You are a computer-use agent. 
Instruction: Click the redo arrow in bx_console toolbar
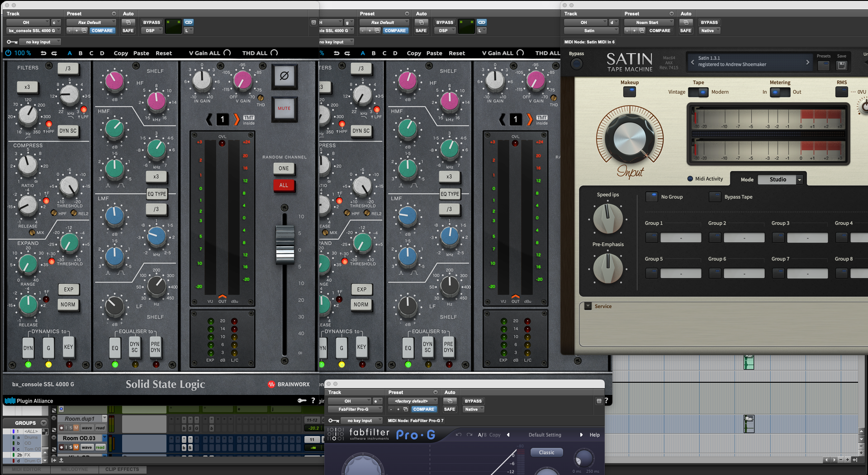pos(54,53)
